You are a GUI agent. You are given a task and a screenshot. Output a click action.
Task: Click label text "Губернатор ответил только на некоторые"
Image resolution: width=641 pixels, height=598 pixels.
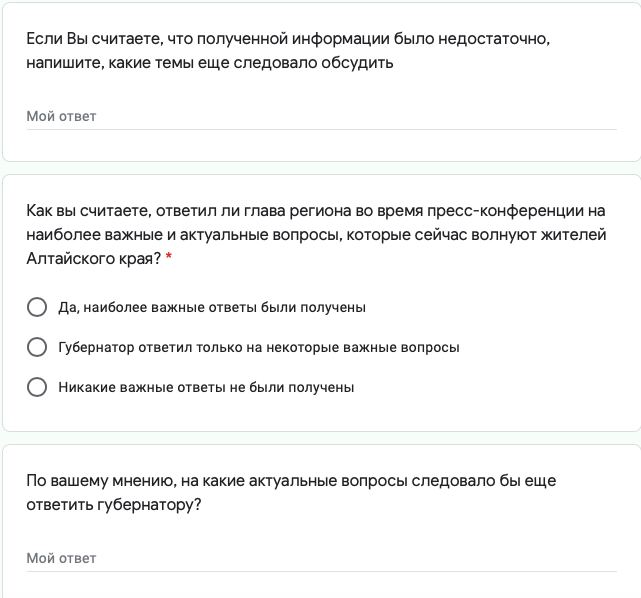coord(259,347)
